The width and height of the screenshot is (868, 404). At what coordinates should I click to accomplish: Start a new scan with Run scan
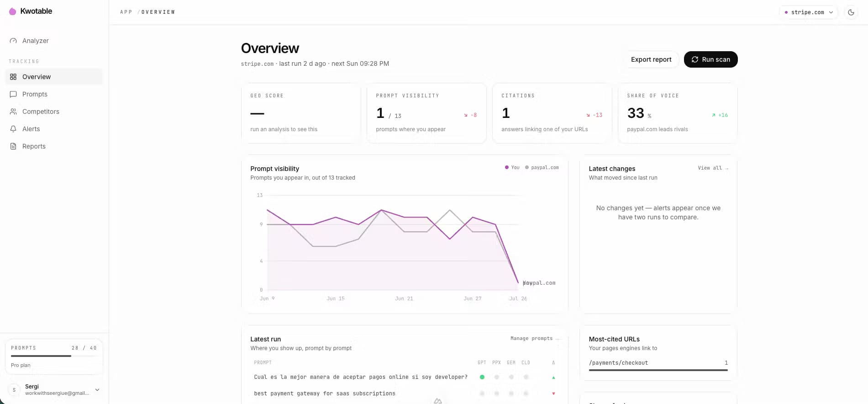click(x=710, y=59)
